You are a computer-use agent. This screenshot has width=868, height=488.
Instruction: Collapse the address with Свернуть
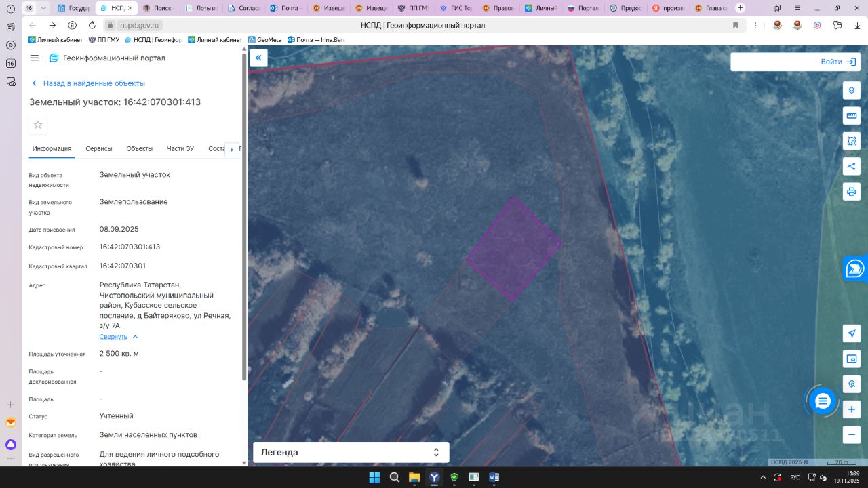point(119,337)
